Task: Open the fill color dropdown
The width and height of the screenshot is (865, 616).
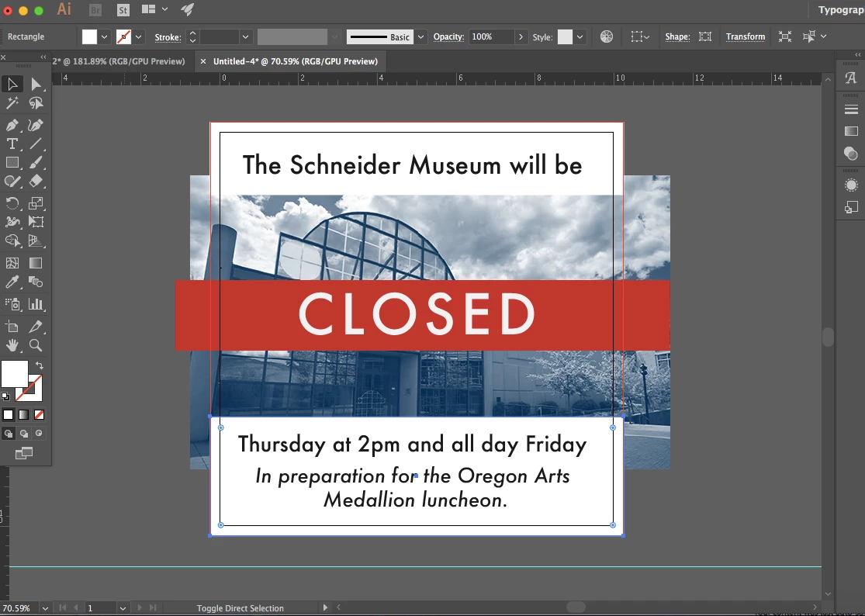Action: 104,37
